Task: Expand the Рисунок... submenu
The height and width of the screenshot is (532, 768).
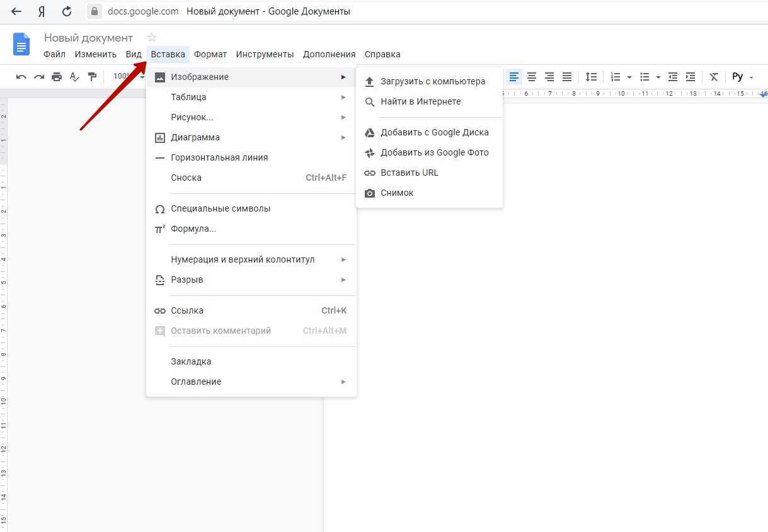Action: [x=251, y=117]
